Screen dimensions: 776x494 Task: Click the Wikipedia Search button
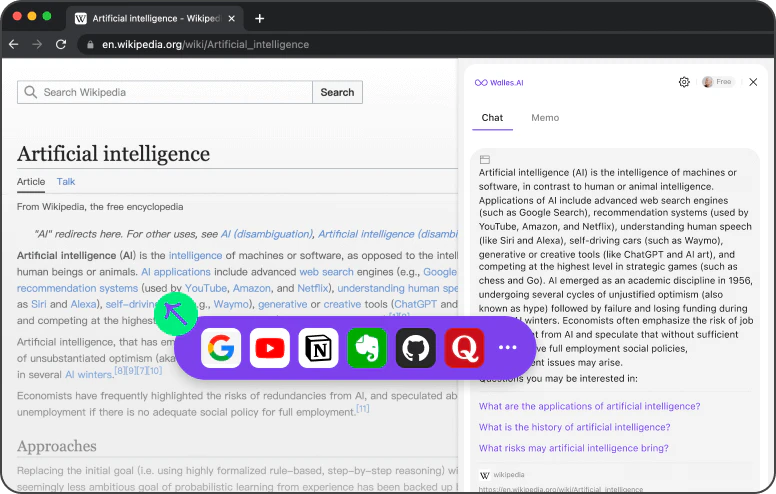click(x=337, y=92)
